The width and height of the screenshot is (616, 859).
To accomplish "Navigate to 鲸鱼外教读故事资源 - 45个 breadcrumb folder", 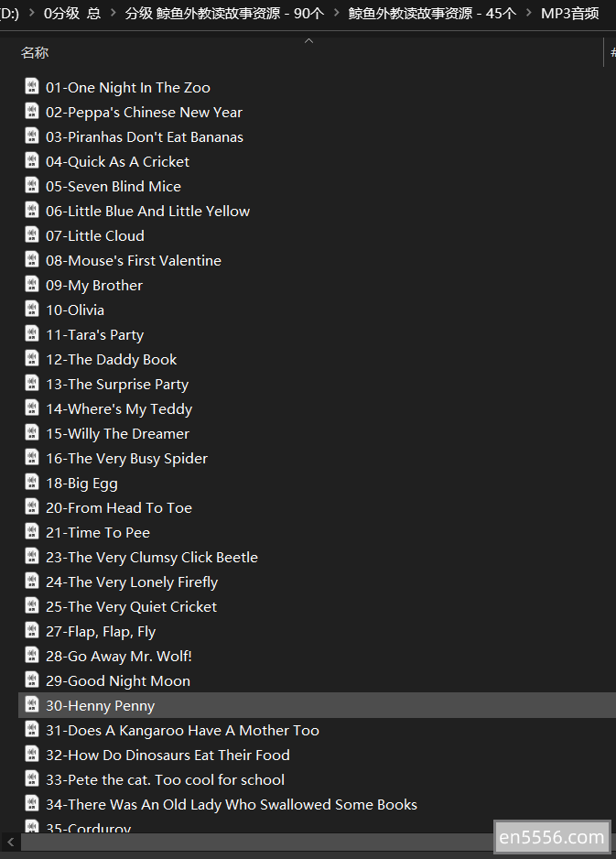I will tap(432, 13).
